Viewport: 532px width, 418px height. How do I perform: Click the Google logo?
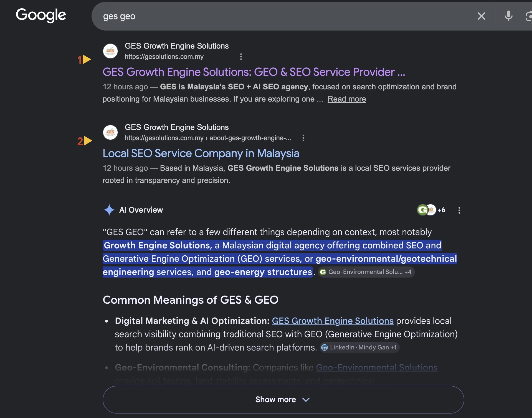[41, 15]
